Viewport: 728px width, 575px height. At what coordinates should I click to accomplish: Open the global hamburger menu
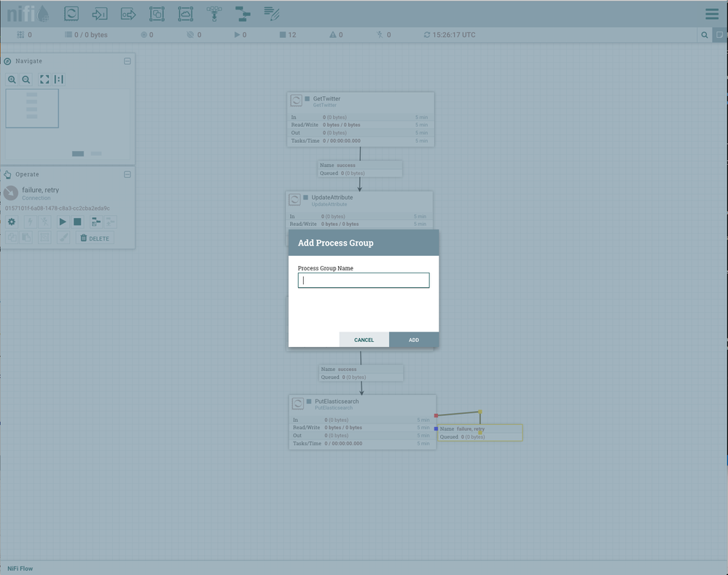pos(712,12)
